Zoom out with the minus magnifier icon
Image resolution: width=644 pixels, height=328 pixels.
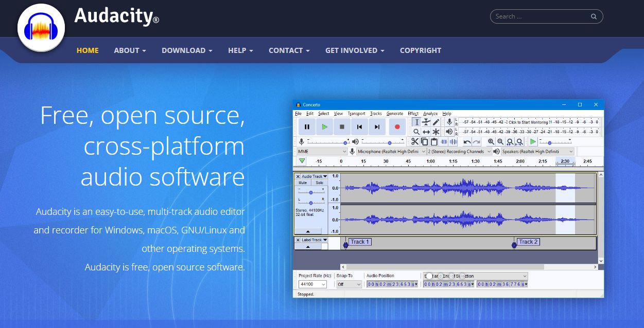coord(500,141)
